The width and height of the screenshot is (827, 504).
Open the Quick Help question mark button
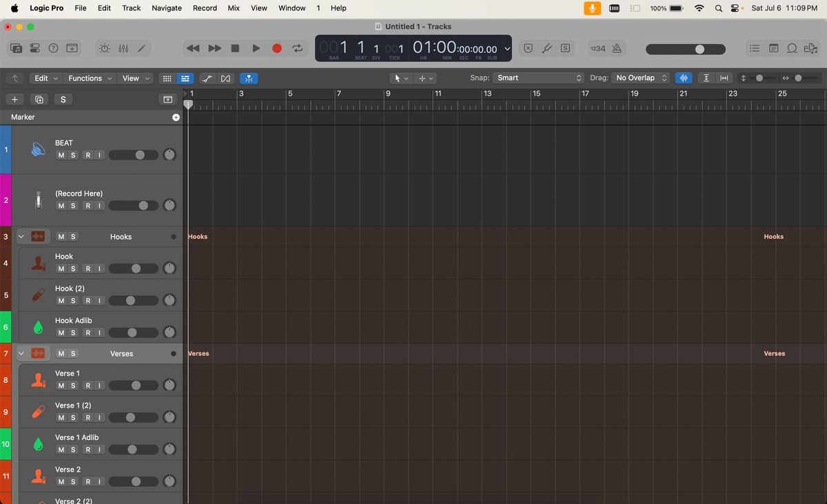point(53,48)
